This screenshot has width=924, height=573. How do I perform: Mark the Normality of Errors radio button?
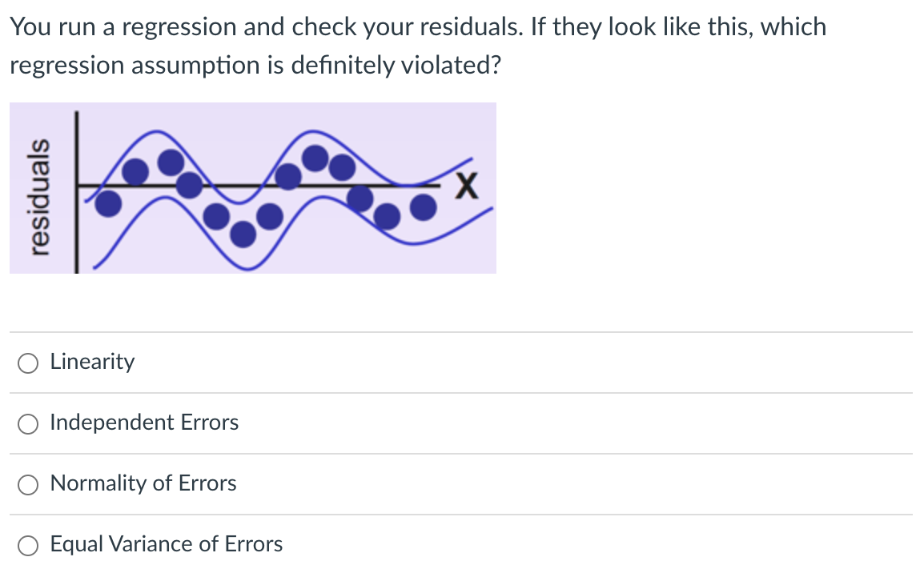[28, 484]
